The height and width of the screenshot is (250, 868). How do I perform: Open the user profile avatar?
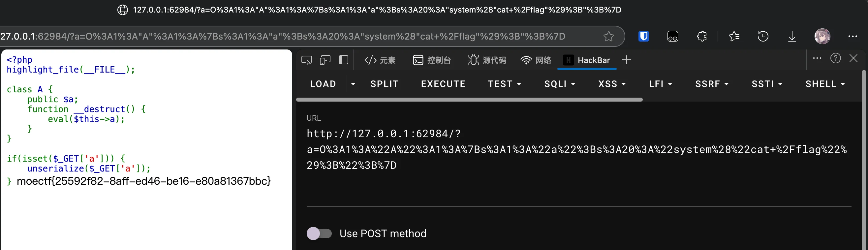click(822, 36)
